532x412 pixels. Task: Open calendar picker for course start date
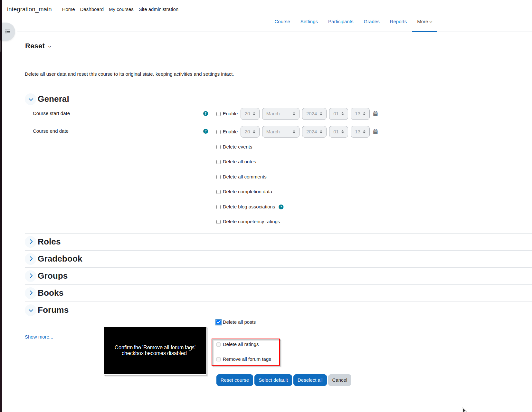coord(375,114)
